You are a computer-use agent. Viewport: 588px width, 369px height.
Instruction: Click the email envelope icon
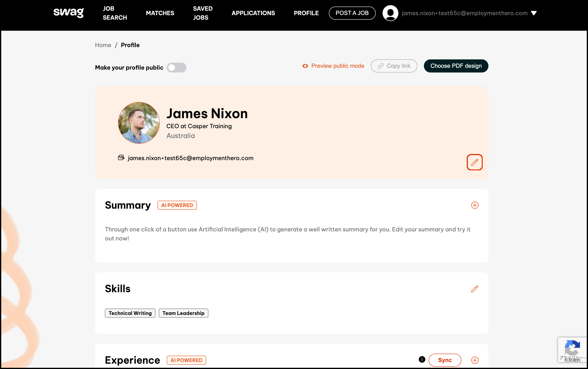coord(121,158)
